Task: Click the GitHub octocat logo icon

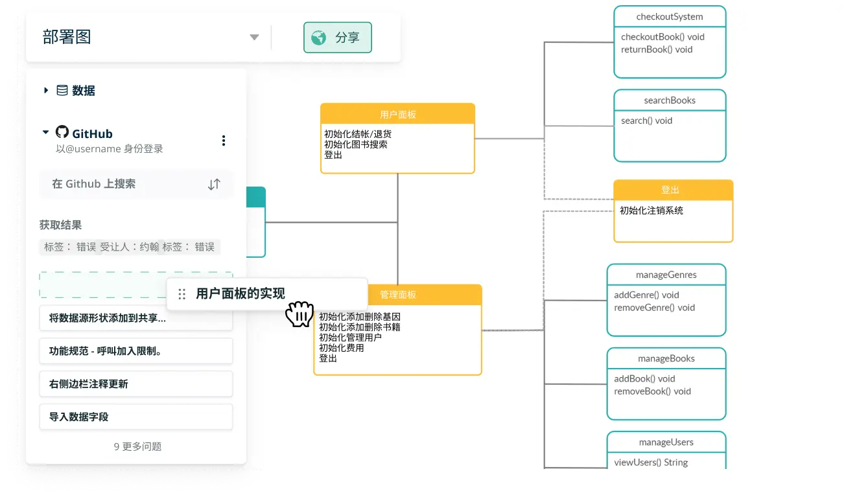Action: tap(62, 132)
